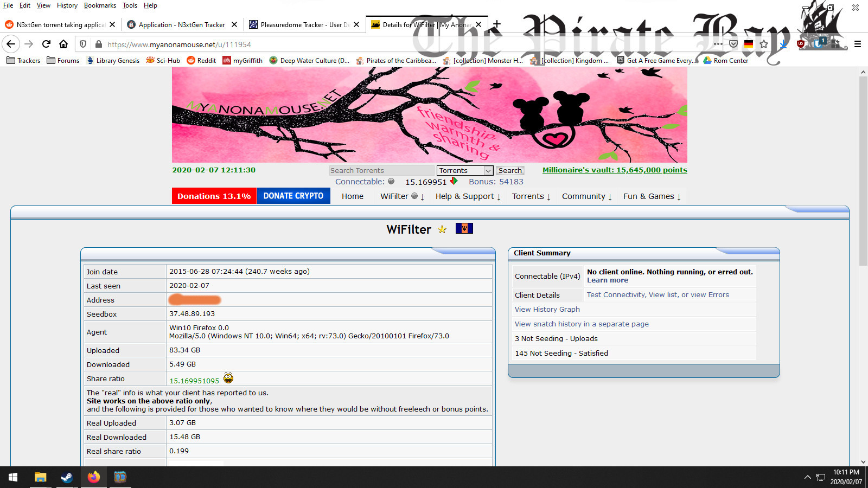Image resolution: width=868 pixels, height=488 pixels.
Task: Open Steam from the taskbar
Action: tap(67, 477)
